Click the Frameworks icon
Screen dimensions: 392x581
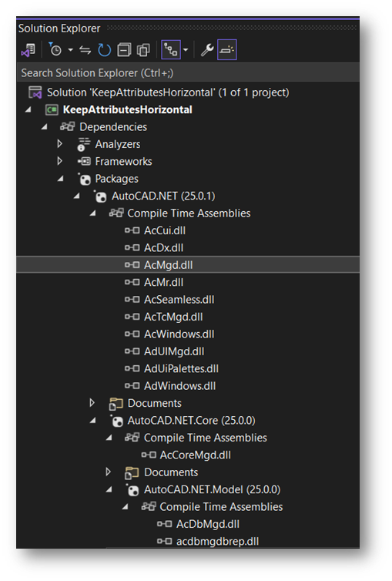pyautogui.click(x=84, y=161)
